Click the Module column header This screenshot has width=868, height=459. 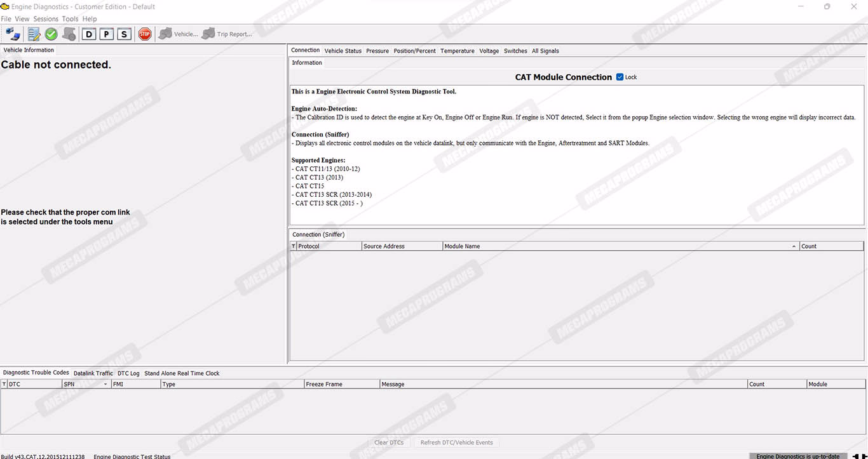[836, 384]
